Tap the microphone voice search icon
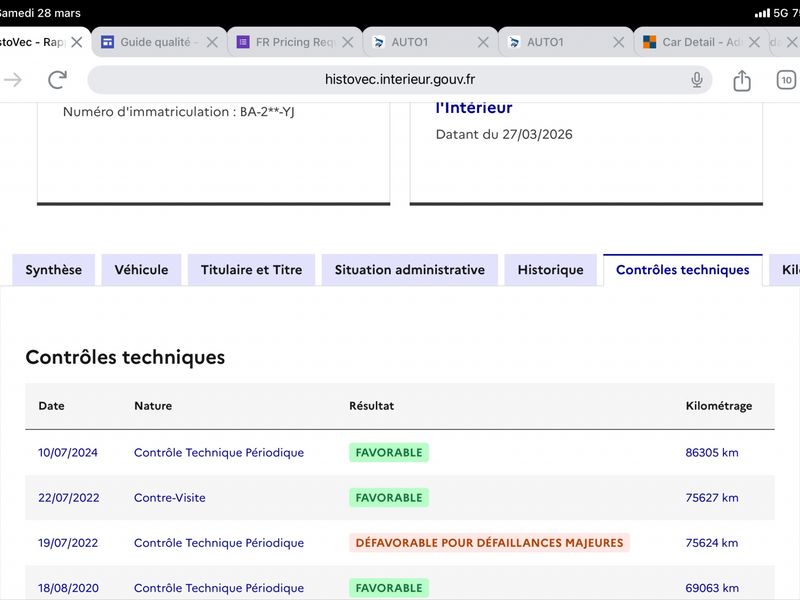800x600 pixels. pos(697,80)
